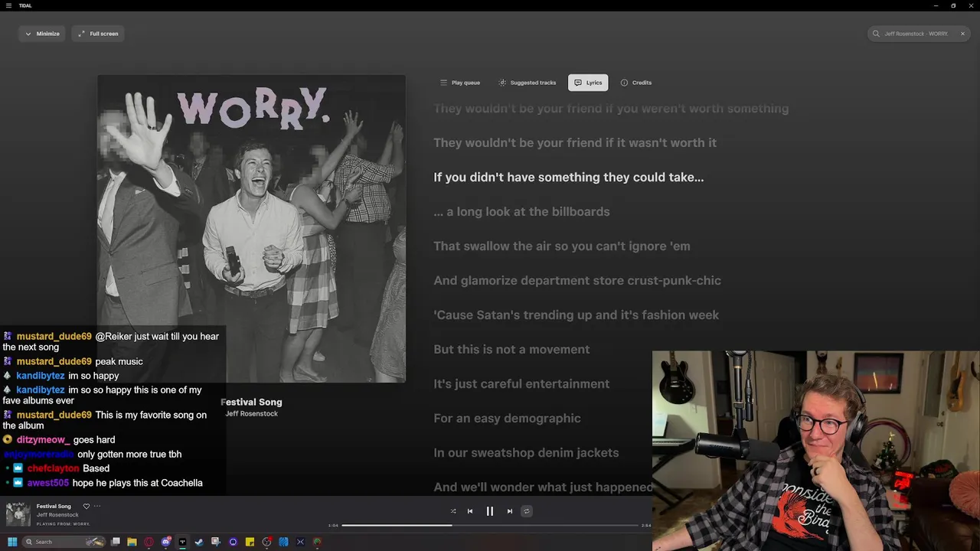
Task: Open Jeff Rosenstock link in player bar
Action: click(57, 515)
